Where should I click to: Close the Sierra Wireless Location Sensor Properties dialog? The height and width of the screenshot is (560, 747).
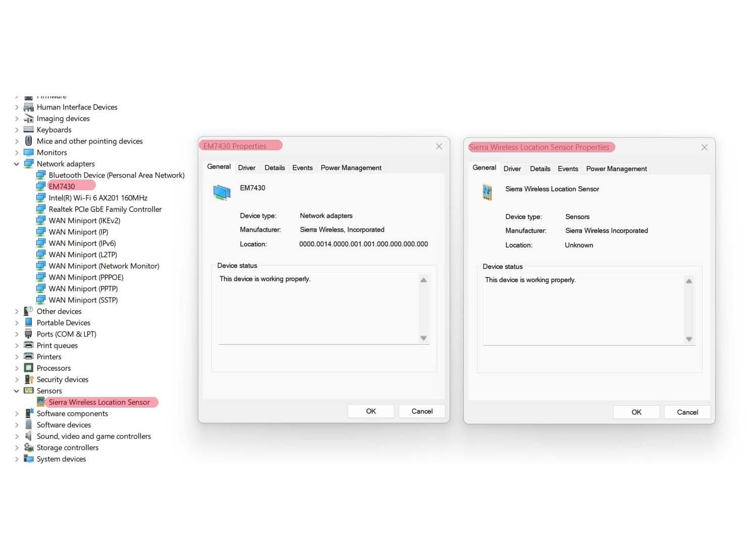[x=705, y=147]
